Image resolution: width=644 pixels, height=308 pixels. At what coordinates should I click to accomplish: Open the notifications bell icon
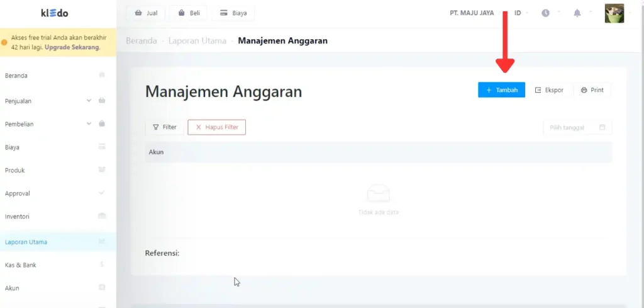577,13
